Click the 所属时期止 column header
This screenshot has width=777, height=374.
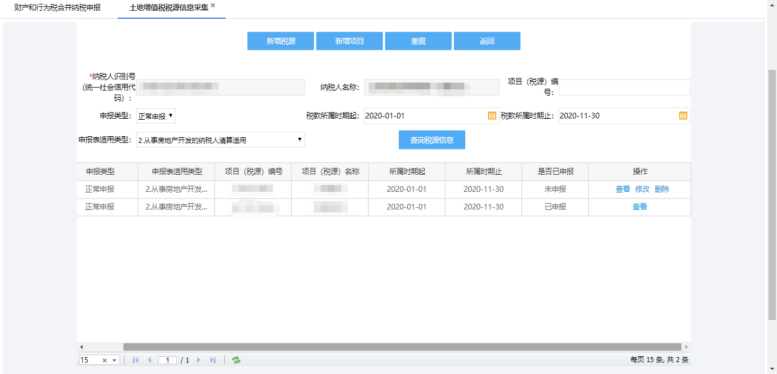(x=484, y=171)
